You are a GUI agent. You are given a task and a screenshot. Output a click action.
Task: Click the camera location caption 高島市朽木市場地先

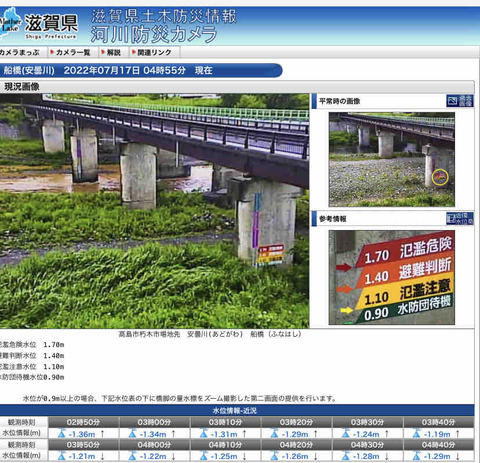pyautogui.click(x=149, y=334)
